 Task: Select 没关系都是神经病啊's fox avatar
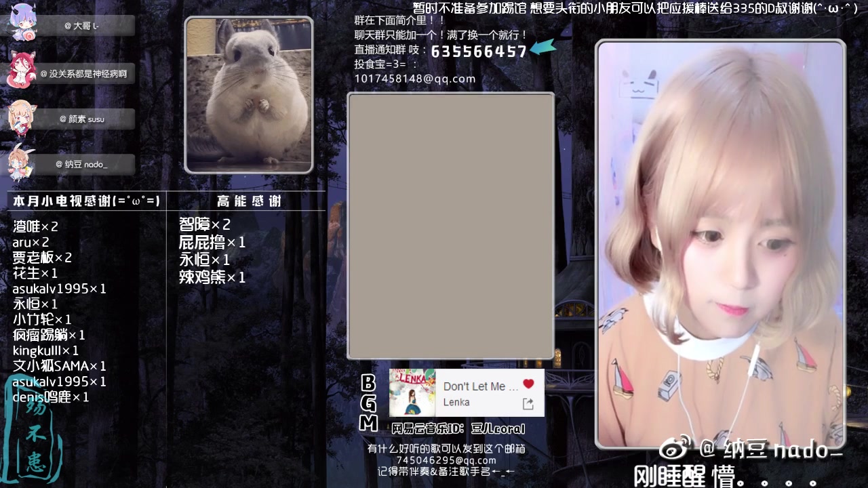tap(22, 69)
